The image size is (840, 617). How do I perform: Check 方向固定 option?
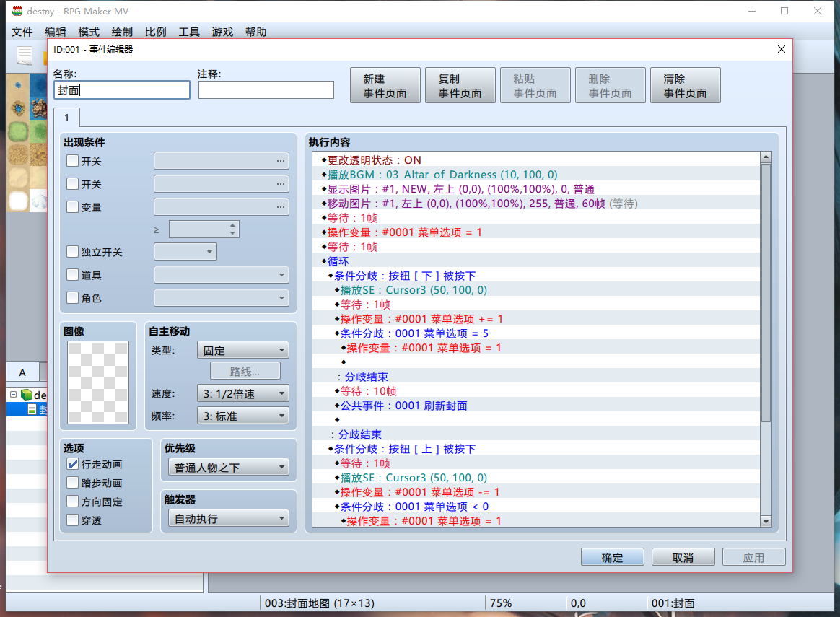pos(72,502)
